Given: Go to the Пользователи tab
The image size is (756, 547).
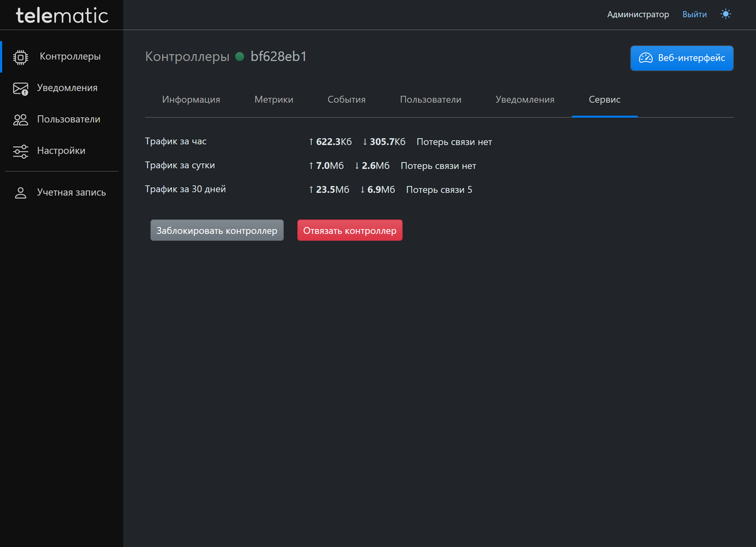Looking at the screenshot, I should 430,100.
